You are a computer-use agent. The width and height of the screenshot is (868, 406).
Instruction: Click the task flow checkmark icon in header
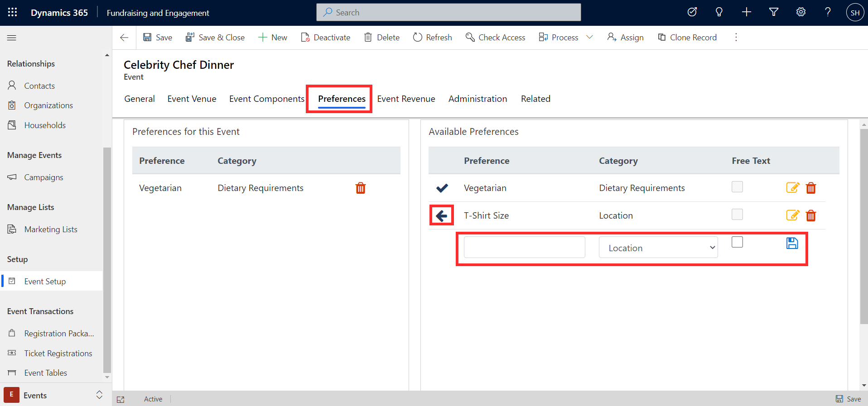[x=692, y=12]
